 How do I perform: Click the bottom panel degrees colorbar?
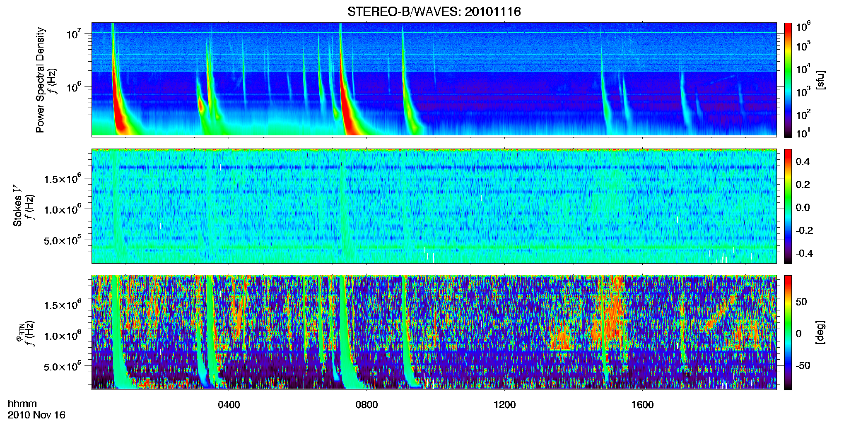[x=788, y=332]
